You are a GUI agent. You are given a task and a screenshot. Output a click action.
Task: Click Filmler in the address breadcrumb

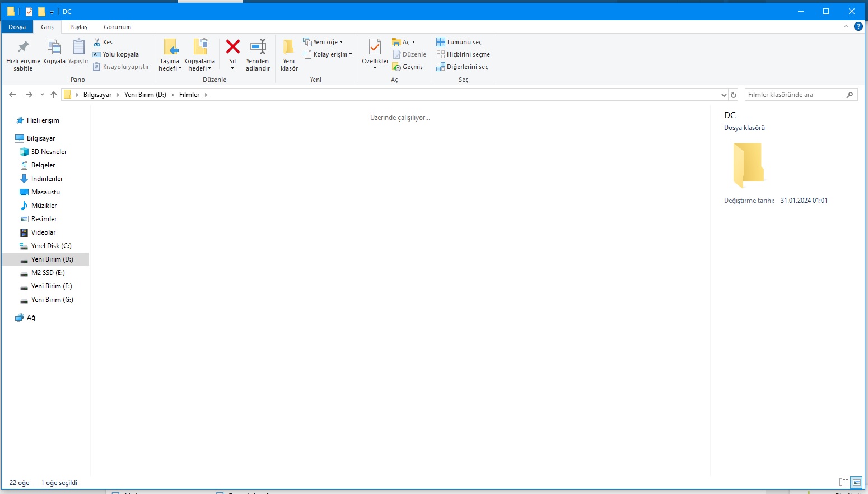pyautogui.click(x=189, y=95)
